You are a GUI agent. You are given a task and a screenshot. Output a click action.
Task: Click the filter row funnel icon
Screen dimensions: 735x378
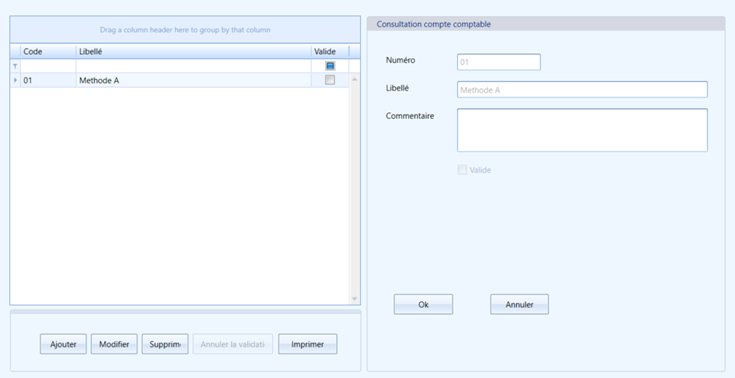click(x=15, y=67)
